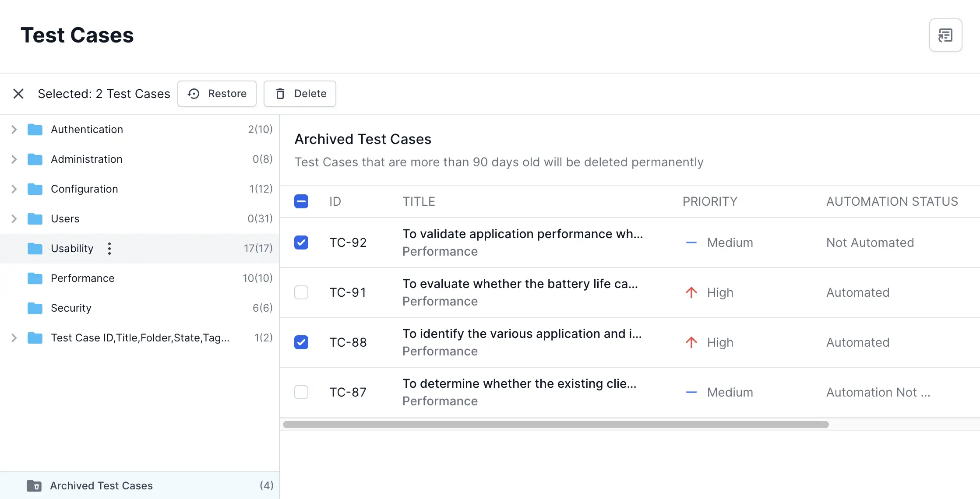Viewport: 980px width, 499px height.
Task: Select Archived Test Cases in sidebar
Action: (x=102, y=485)
